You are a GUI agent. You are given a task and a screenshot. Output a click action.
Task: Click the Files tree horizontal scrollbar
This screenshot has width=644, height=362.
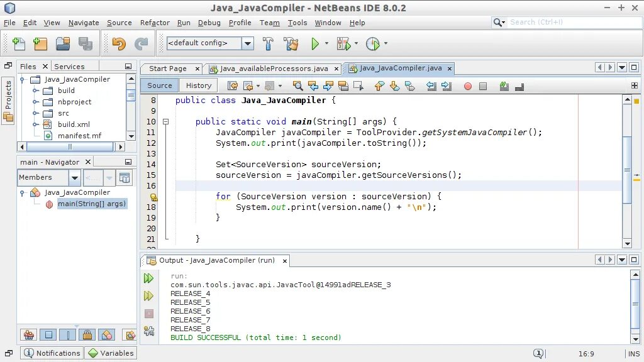(x=70, y=146)
